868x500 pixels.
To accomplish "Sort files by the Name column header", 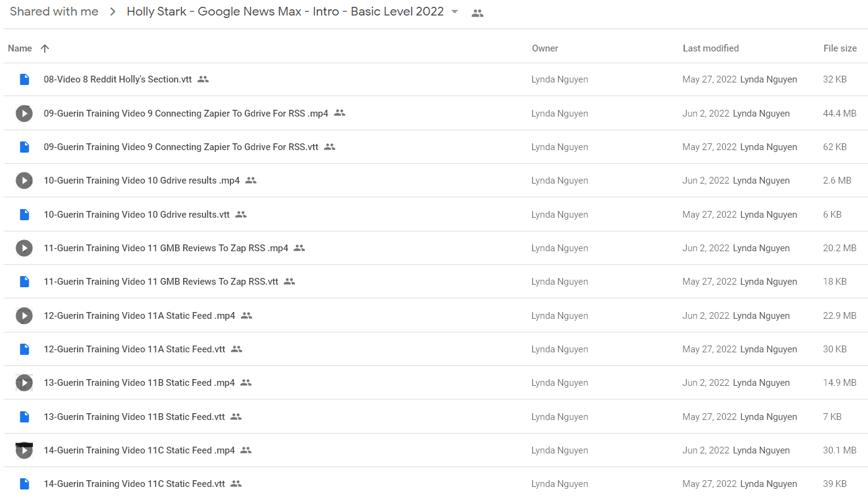I will [x=20, y=48].
